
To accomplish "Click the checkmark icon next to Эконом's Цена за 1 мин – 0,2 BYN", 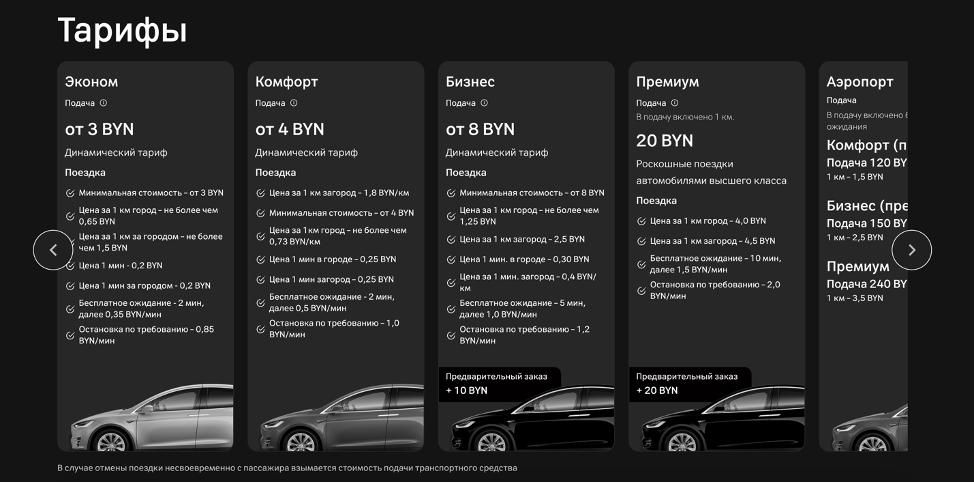I will click(70, 265).
